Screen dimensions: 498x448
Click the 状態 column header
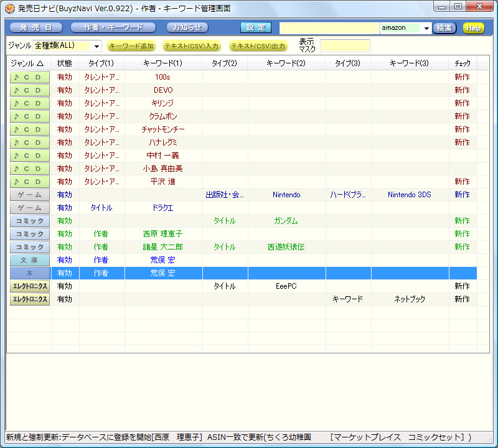(x=65, y=63)
